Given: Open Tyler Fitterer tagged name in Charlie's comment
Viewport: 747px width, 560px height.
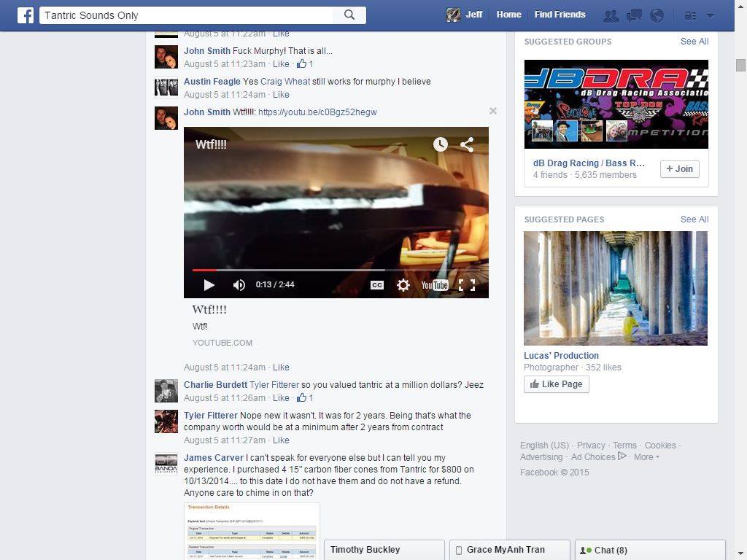Looking at the screenshot, I should click(274, 385).
